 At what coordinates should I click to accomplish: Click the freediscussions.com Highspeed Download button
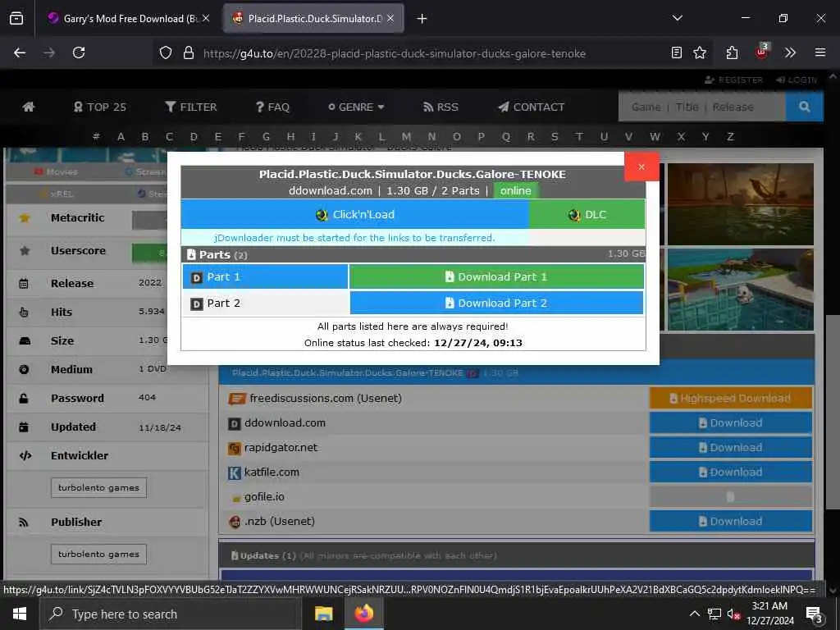click(x=731, y=398)
